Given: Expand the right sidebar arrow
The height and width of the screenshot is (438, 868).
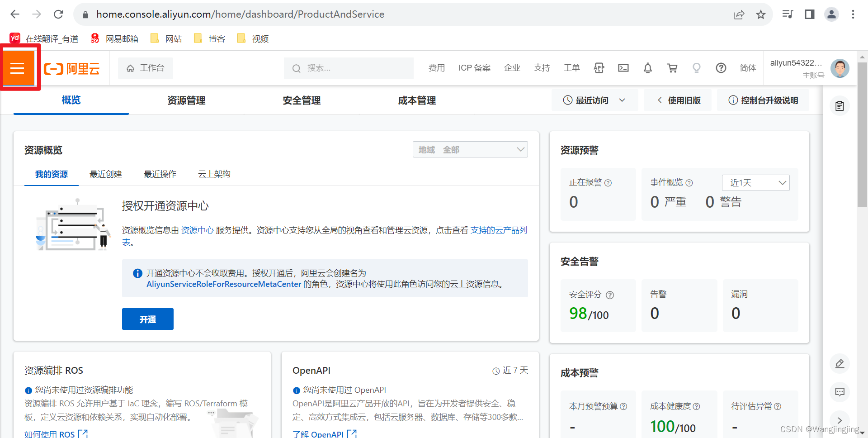Looking at the screenshot, I should point(840,420).
